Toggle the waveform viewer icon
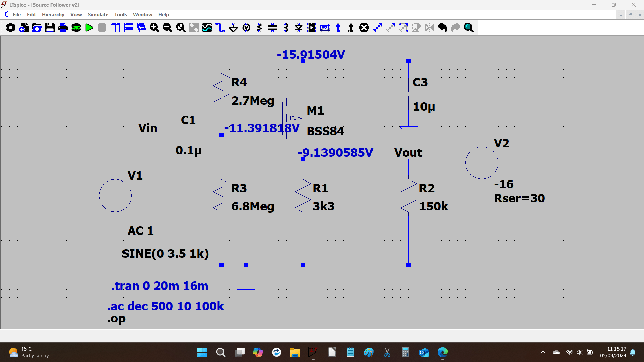This screenshot has width=644, height=362. tap(207, 28)
